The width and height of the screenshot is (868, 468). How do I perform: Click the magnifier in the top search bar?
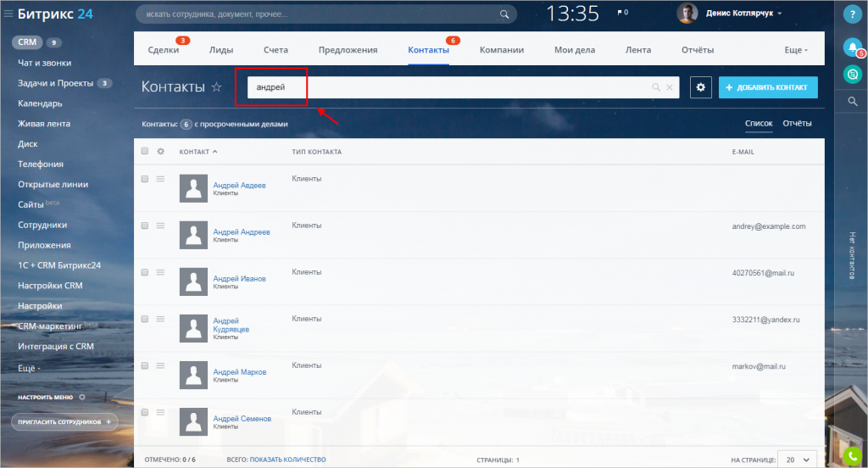click(504, 14)
